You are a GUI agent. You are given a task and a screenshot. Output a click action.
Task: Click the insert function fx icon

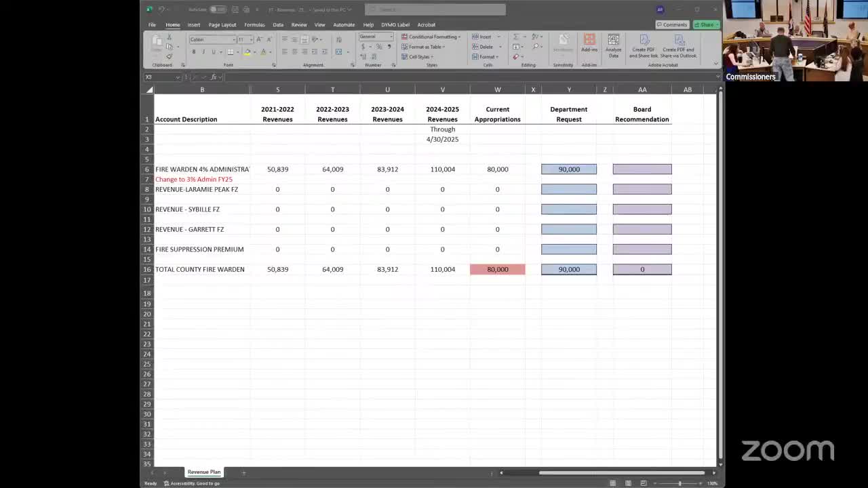214,77
